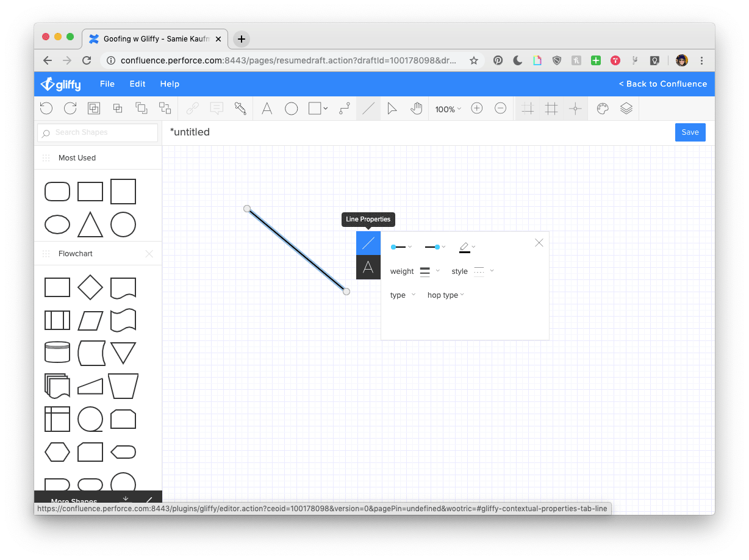This screenshot has height=560, width=749.
Task: Select the Pan hand tool
Action: tap(417, 109)
